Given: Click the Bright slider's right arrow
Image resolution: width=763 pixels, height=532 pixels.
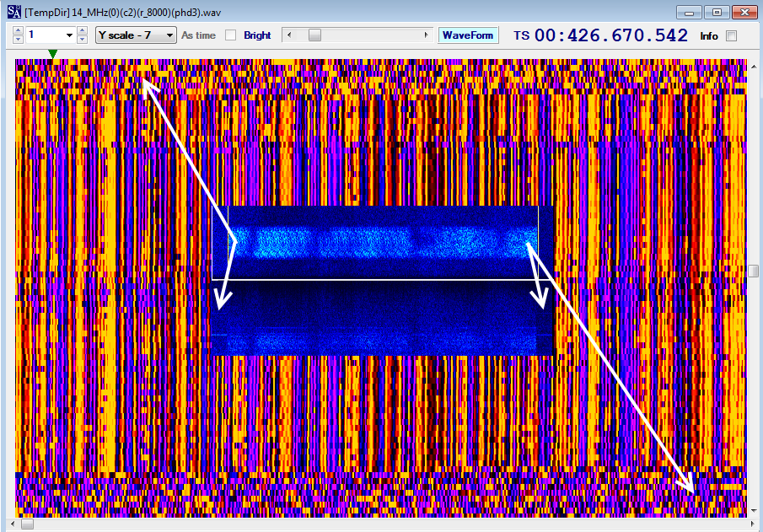Looking at the screenshot, I should click(427, 35).
